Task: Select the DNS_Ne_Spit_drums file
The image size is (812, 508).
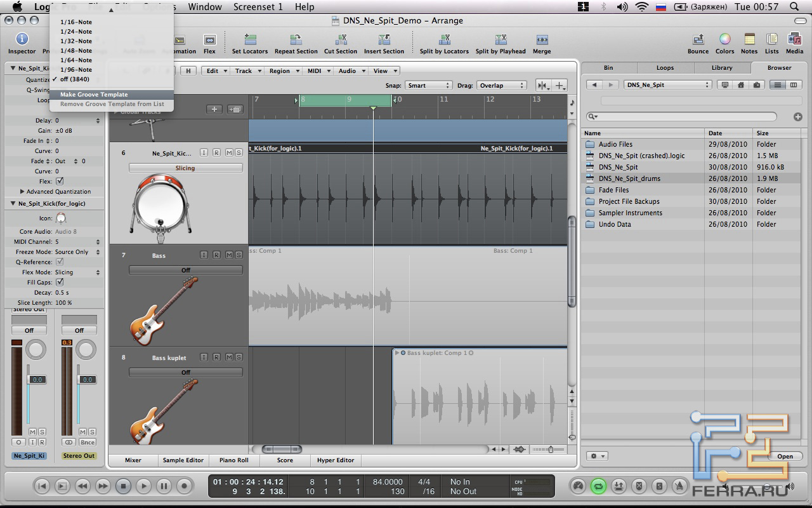Action: coord(629,178)
